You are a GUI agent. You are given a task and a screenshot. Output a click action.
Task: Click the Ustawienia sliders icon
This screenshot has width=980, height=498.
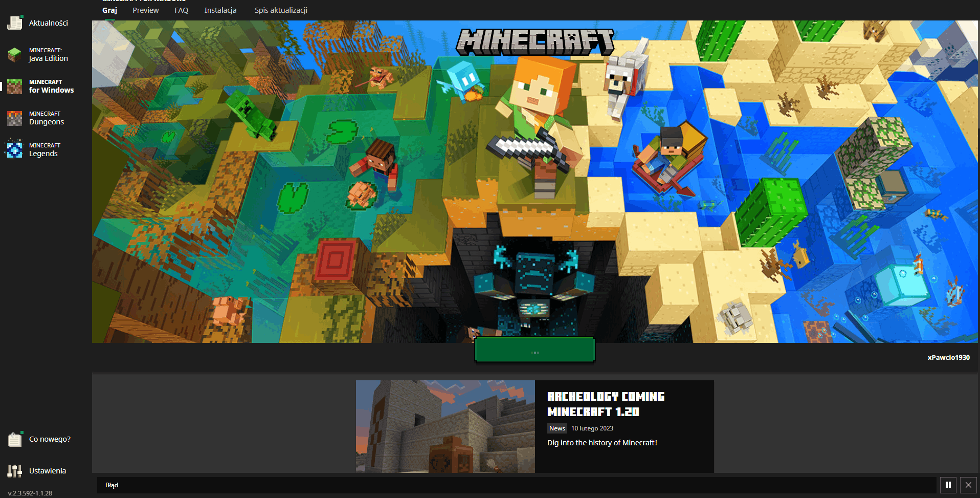click(15, 471)
